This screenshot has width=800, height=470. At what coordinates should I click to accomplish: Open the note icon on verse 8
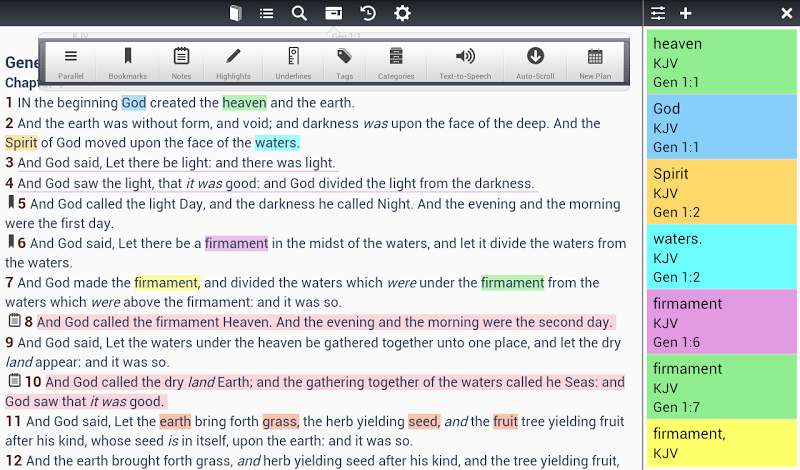(14, 322)
